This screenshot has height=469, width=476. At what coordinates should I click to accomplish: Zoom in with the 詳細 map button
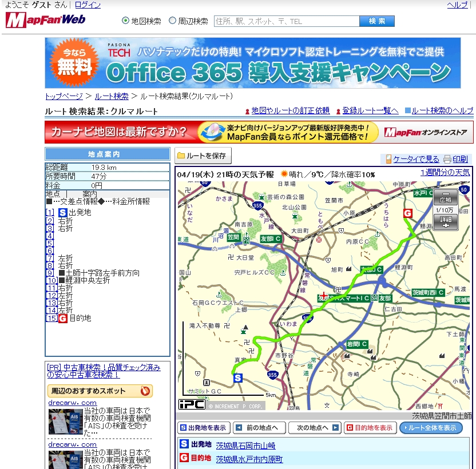[x=445, y=222]
